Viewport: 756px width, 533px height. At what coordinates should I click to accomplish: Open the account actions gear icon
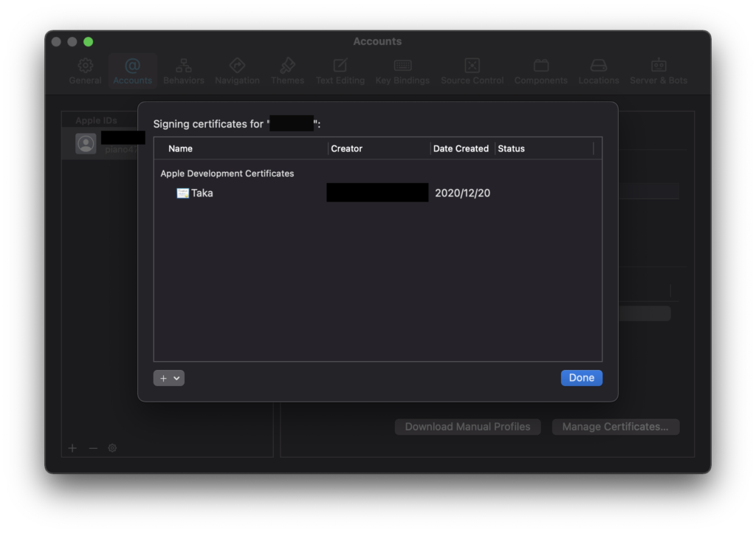tap(112, 448)
